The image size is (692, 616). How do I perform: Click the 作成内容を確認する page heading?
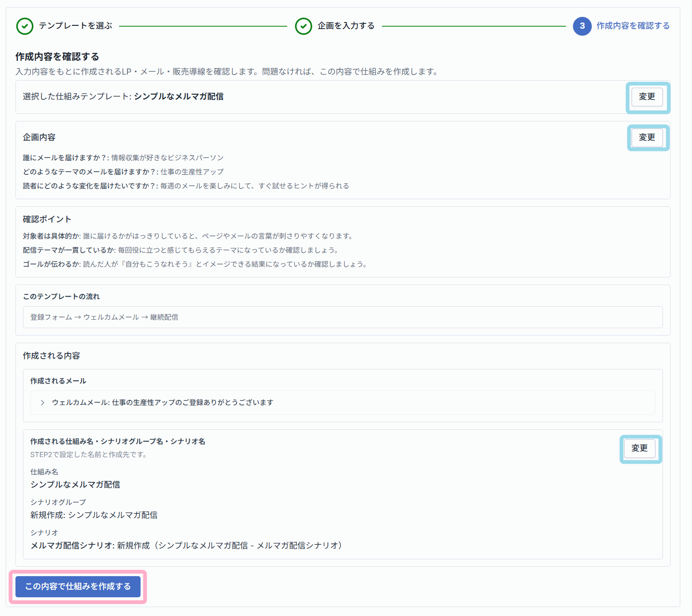pos(57,57)
